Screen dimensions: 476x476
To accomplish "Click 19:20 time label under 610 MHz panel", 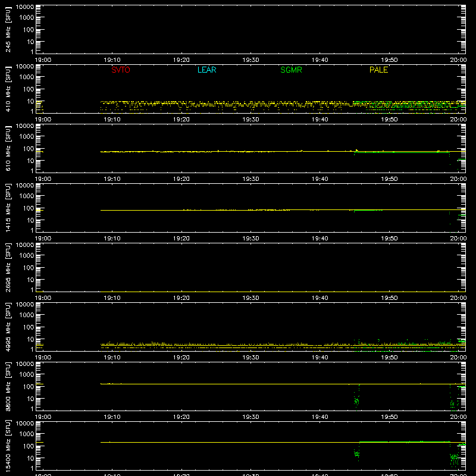I will [181, 179].
